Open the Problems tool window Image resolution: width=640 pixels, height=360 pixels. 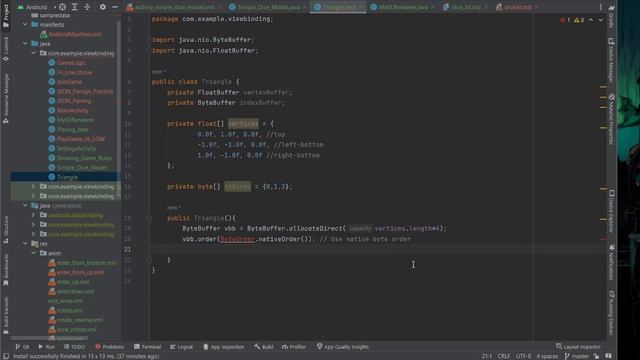pyautogui.click(x=109, y=347)
